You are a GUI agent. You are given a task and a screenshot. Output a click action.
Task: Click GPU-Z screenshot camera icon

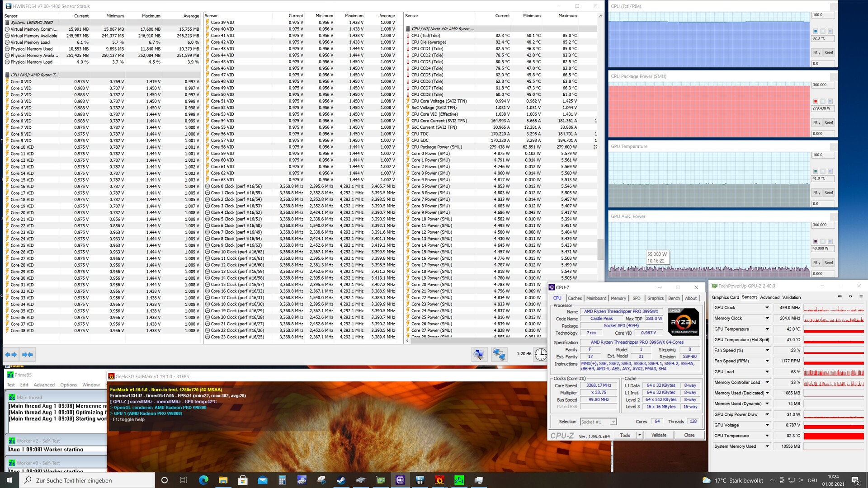[x=840, y=297]
